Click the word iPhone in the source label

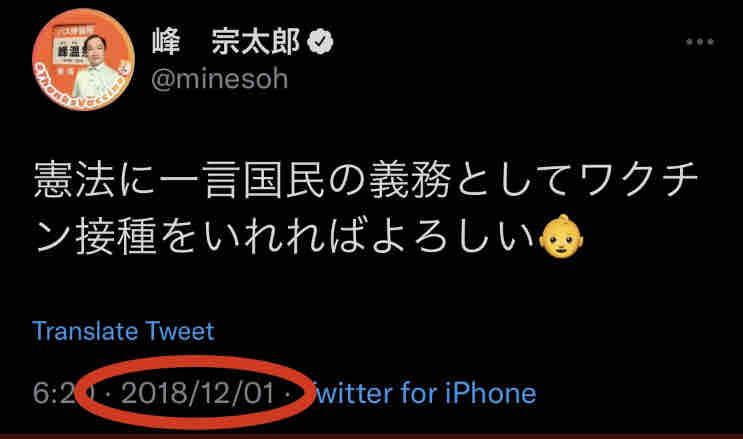click(x=490, y=393)
